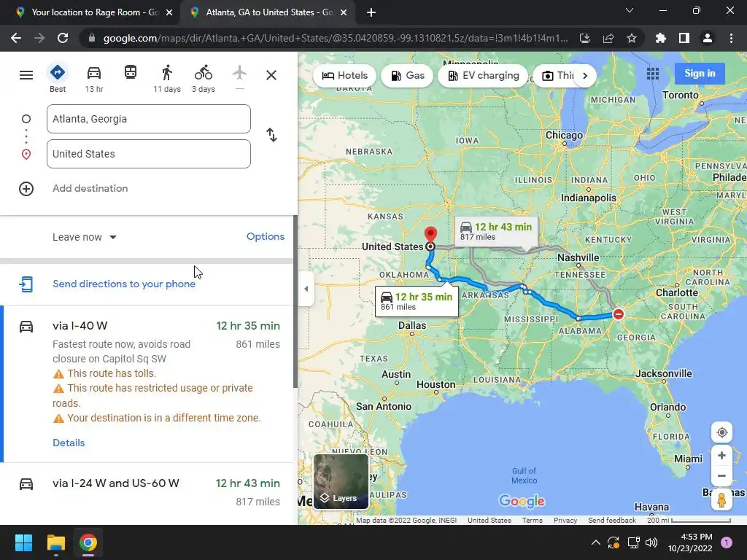This screenshot has height=560, width=747.
Task: Click the Privacy link in the map footer
Action: [565, 520]
